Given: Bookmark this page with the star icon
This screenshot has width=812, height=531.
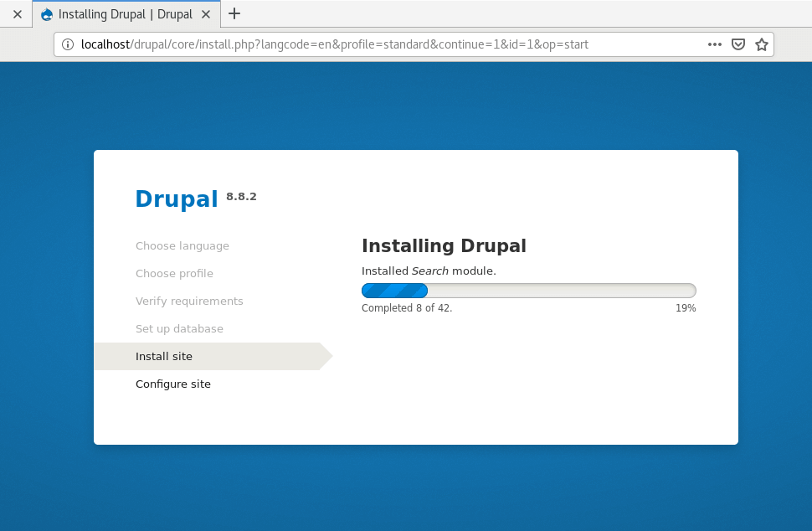Looking at the screenshot, I should (x=761, y=44).
